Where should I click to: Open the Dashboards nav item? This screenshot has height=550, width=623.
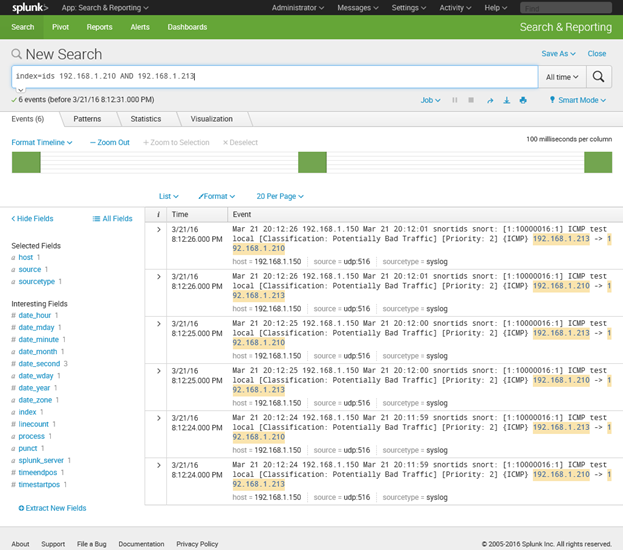click(187, 27)
